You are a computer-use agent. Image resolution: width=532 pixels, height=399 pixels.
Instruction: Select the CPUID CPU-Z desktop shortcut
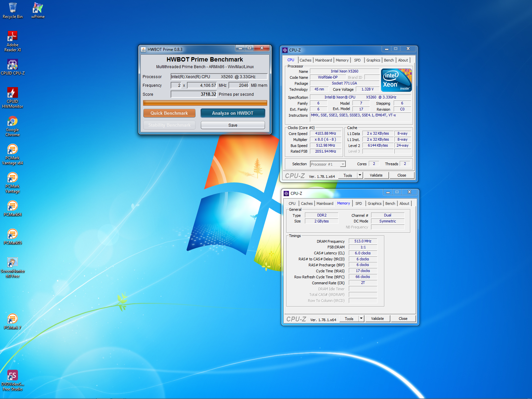pos(13,67)
